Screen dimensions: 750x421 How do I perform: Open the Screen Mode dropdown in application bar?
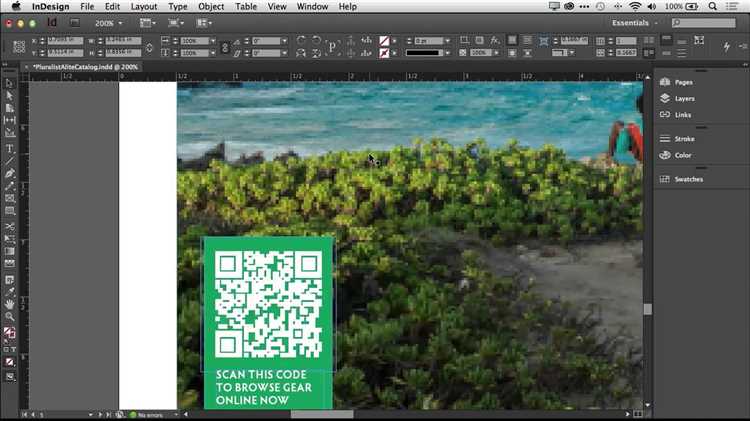[x=176, y=23]
